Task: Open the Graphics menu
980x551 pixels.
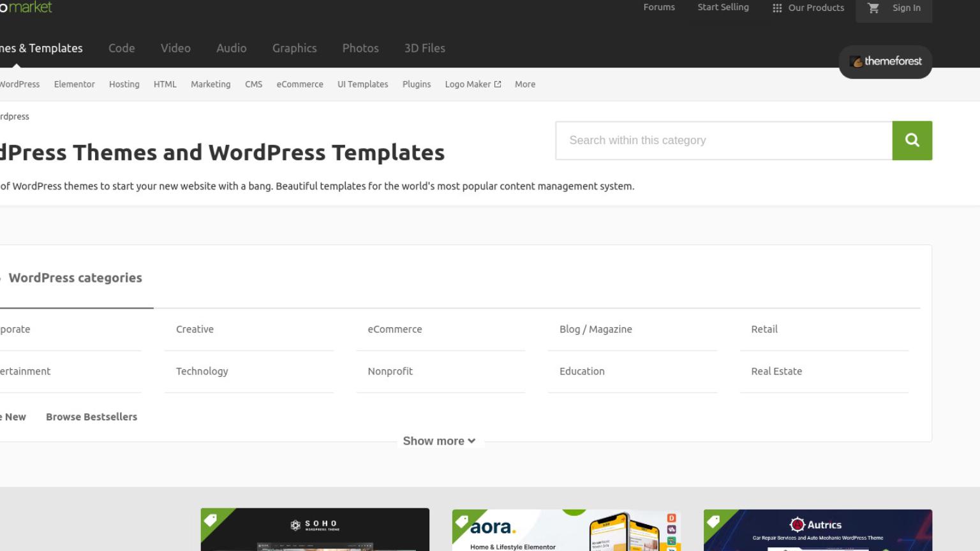Action: [x=295, y=48]
